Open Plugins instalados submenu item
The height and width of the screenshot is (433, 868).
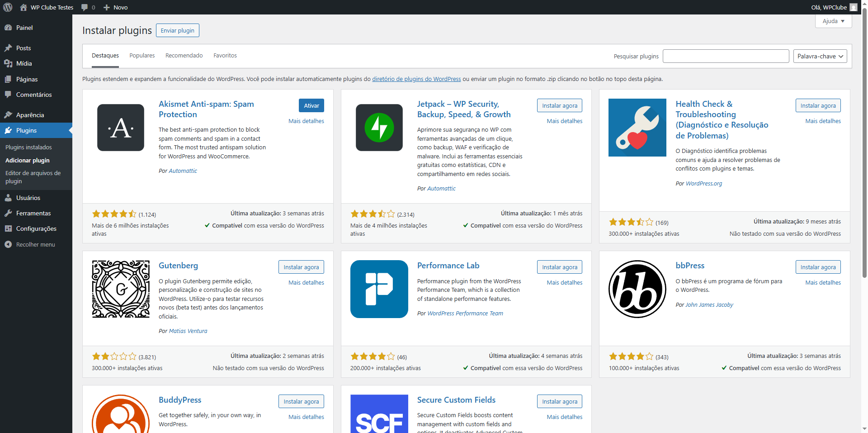pyautogui.click(x=28, y=147)
